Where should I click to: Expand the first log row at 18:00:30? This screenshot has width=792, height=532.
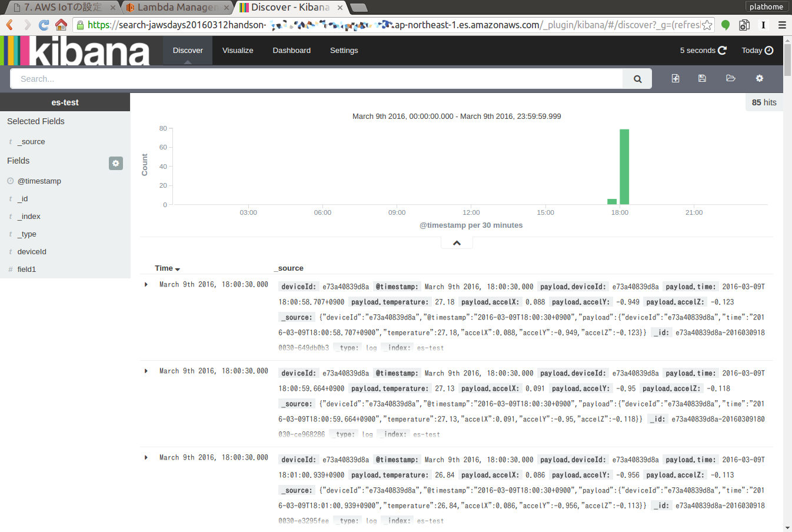[146, 285]
